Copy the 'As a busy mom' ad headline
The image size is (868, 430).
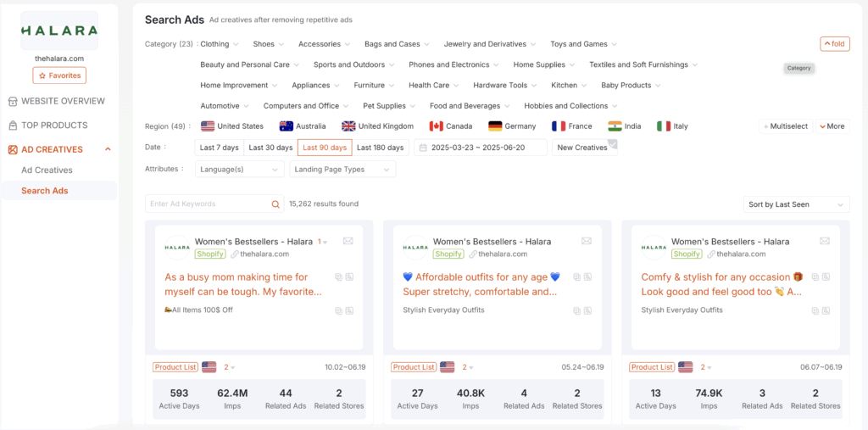point(339,276)
